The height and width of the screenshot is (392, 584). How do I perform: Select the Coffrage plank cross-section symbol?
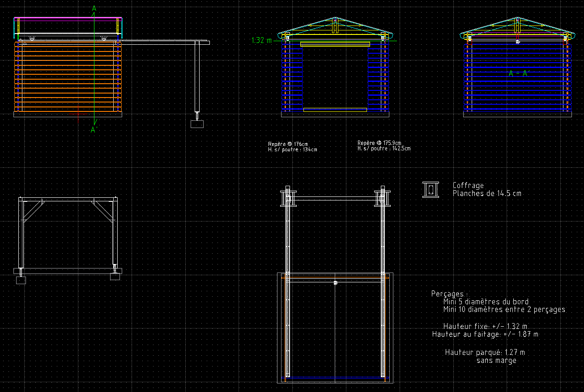430,190
